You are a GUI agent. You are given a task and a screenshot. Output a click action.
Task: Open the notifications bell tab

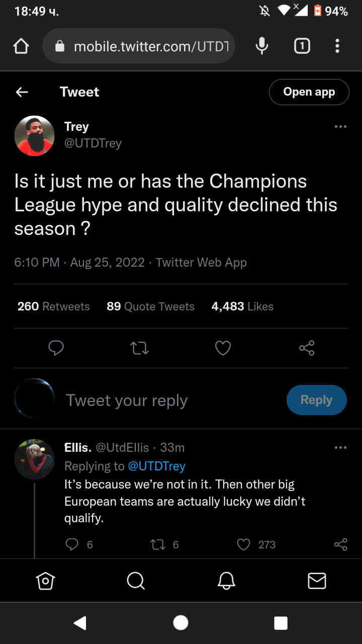(x=226, y=581)
